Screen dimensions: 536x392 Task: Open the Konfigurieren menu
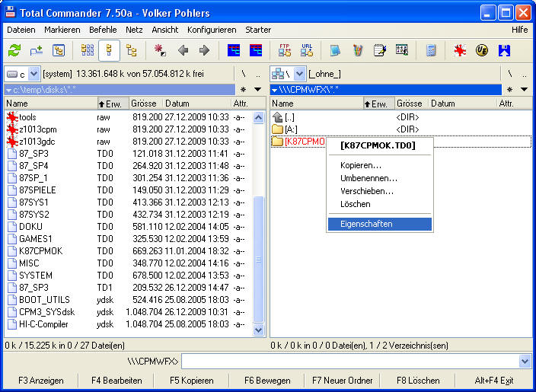212,30
